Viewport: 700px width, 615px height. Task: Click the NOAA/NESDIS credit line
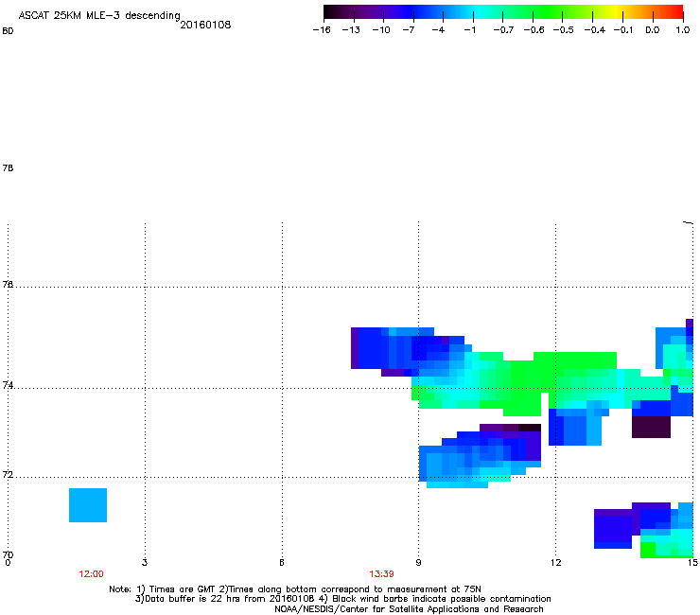coord(409,608)
